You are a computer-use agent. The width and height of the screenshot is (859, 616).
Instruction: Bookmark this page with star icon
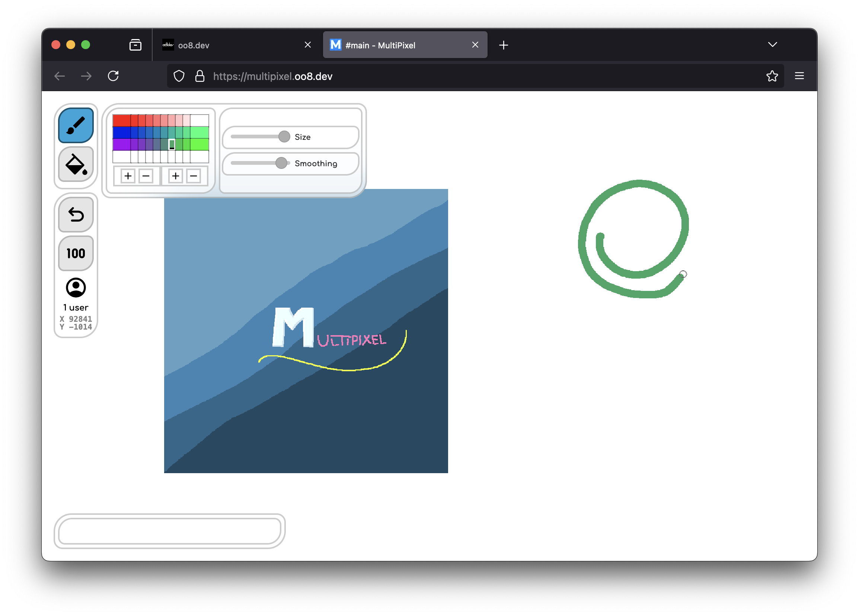(x=772, y=76)
